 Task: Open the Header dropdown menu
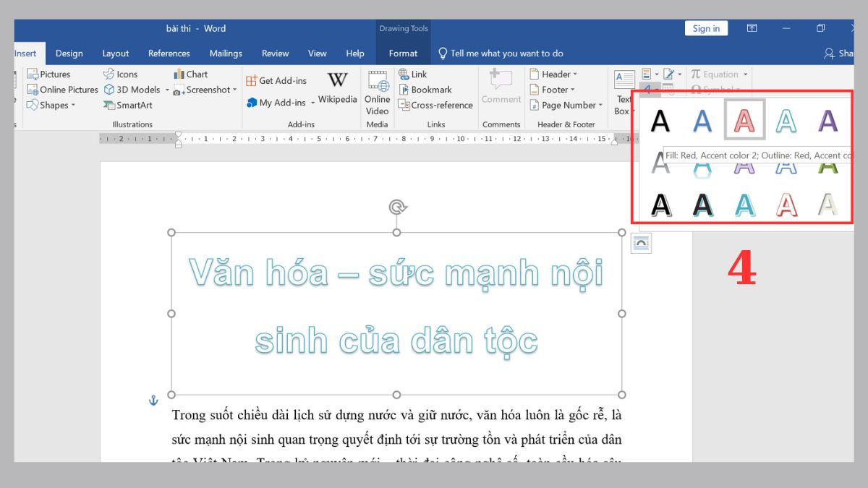click(554, 74)
